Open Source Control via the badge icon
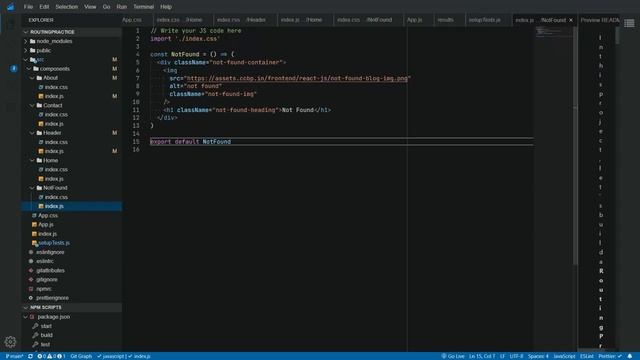Screen dimensions: 640x360 click(x=13, y=69)
